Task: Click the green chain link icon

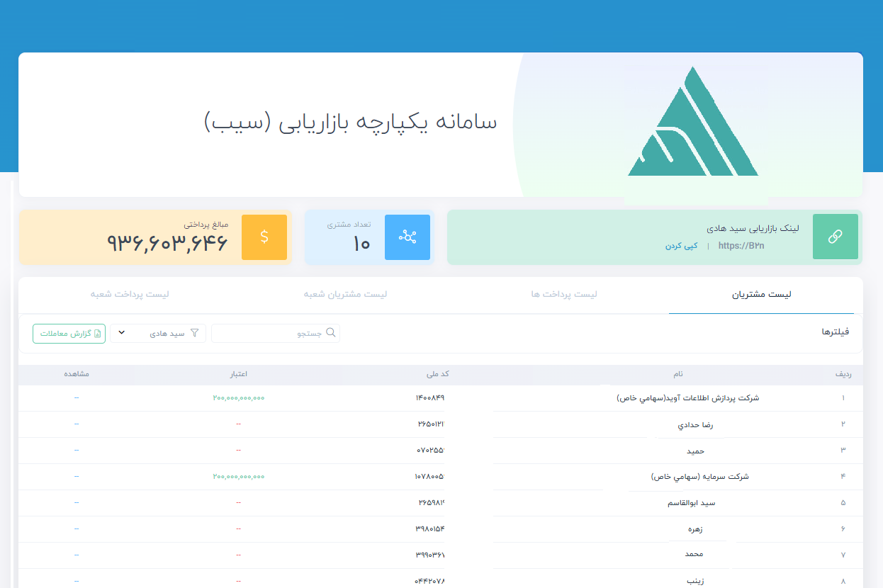Action: 835,237
